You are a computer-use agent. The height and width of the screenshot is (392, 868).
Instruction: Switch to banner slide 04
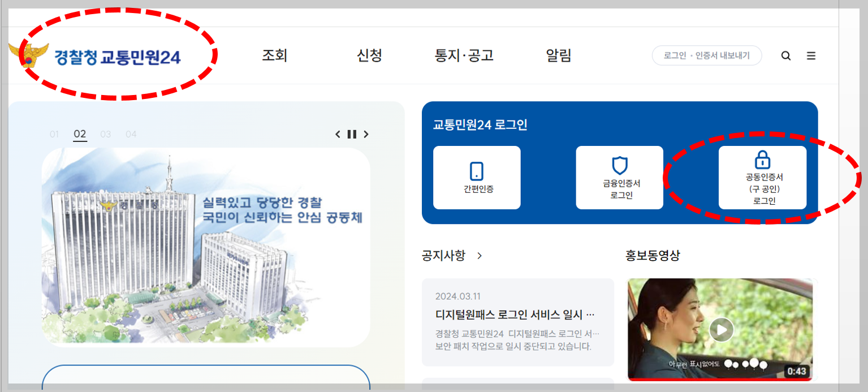(x=131, y=134)
